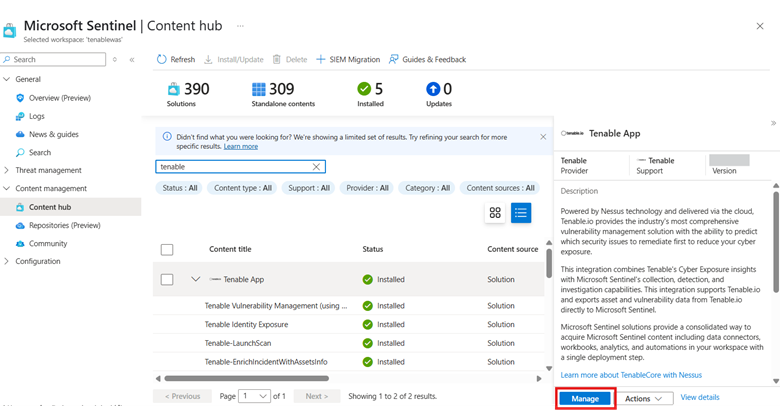Collapse the left navigation with double-chevron

pos(132,59)
